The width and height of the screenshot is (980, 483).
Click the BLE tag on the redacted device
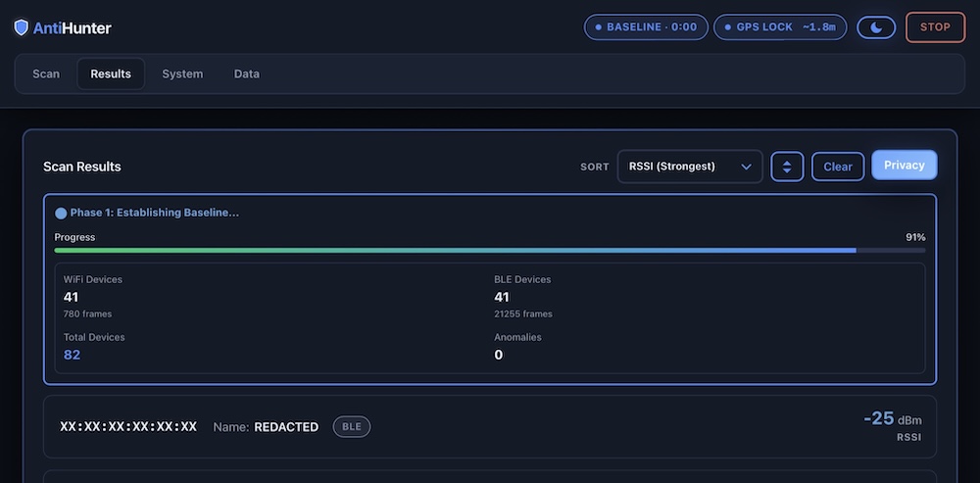352,427
